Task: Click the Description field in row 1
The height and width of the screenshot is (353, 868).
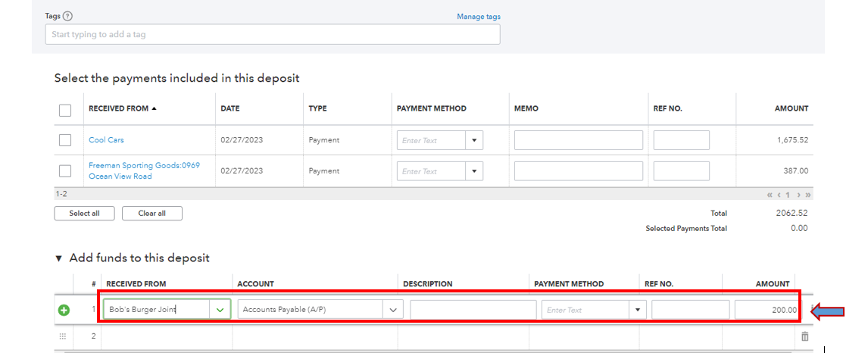Action: [473, 310]
